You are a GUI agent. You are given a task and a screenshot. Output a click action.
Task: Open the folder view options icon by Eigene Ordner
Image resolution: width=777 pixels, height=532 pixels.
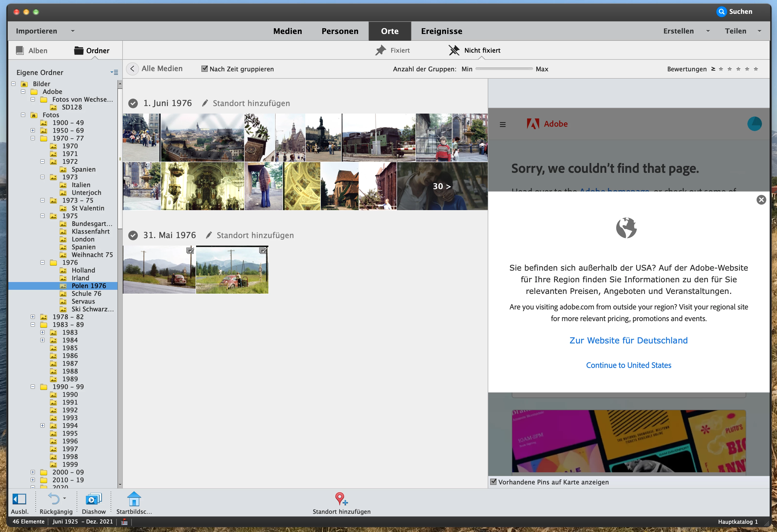tap(114, 72)
